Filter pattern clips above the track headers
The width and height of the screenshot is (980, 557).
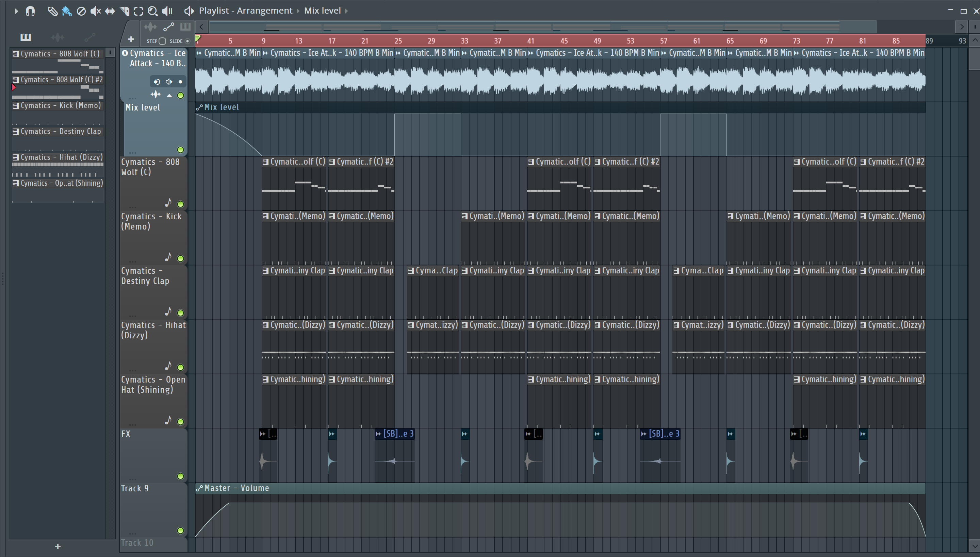185,27
